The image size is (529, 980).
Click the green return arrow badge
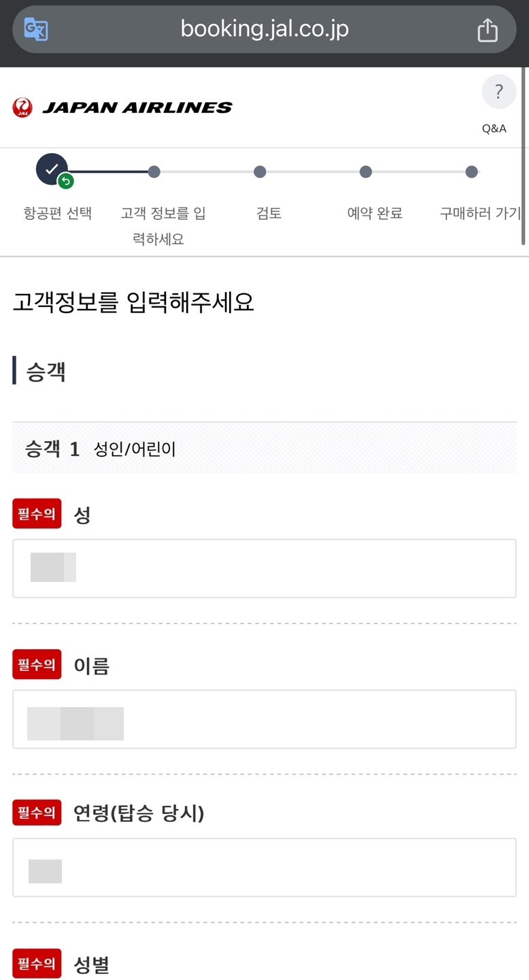[66, 181]
